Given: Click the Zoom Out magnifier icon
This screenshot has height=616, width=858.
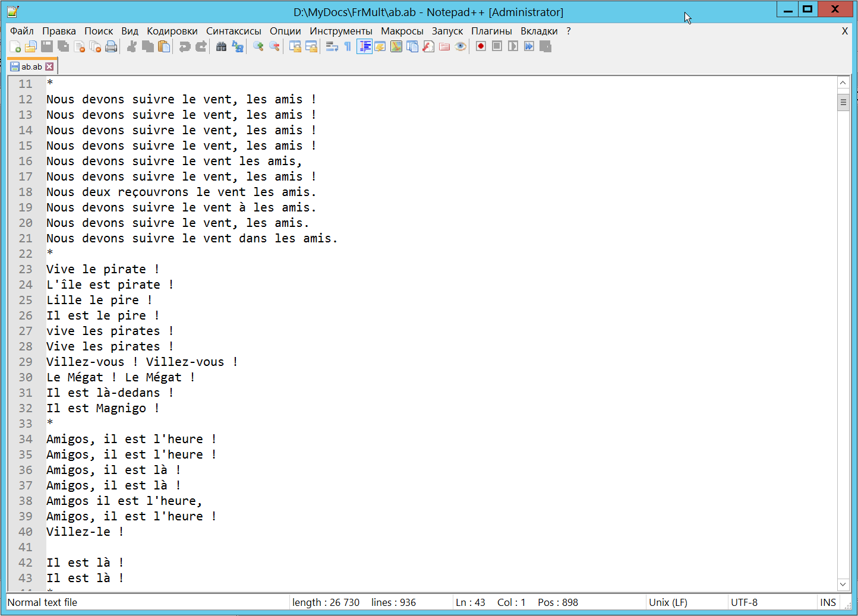Looking at the screenshot, I should point(274,47).
